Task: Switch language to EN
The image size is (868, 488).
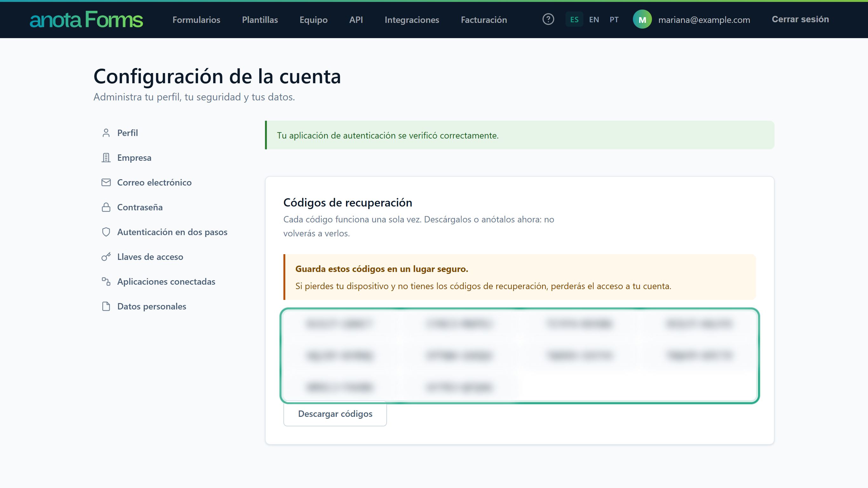Action: tap(594, 20)
